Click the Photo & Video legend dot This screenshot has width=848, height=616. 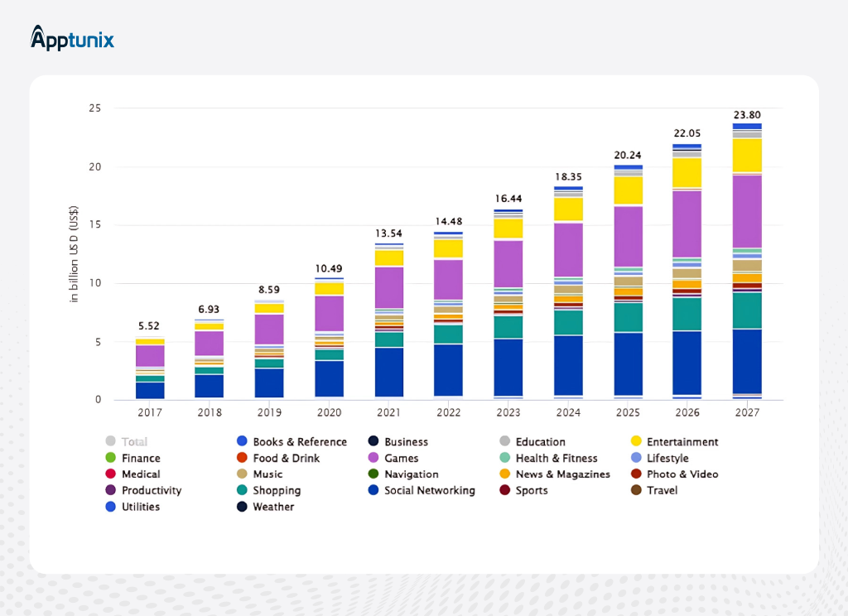[x=636, y=474]
